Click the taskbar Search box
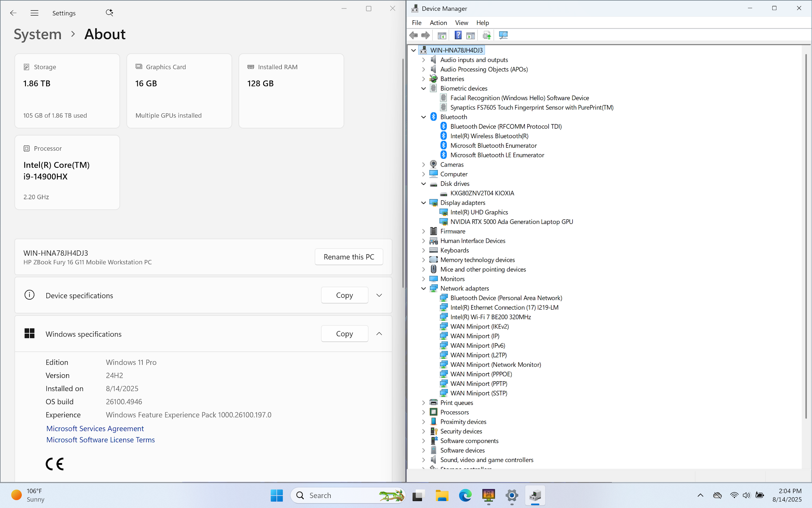 [348, 495]
